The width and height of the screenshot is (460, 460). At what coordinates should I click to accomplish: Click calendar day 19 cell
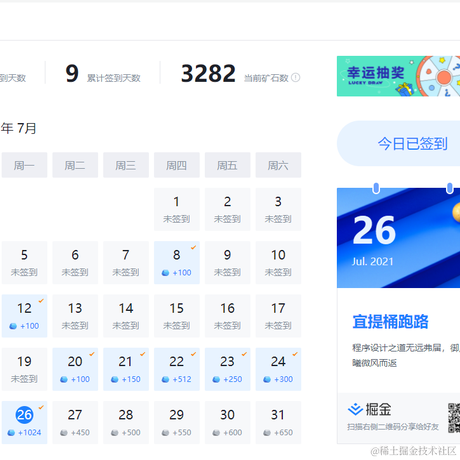(x=24, y=369)
